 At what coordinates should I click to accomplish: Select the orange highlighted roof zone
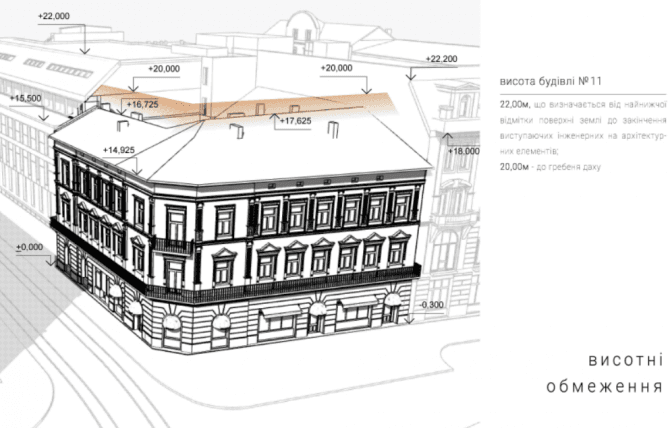pyautogui.click(x=250, y=104)
